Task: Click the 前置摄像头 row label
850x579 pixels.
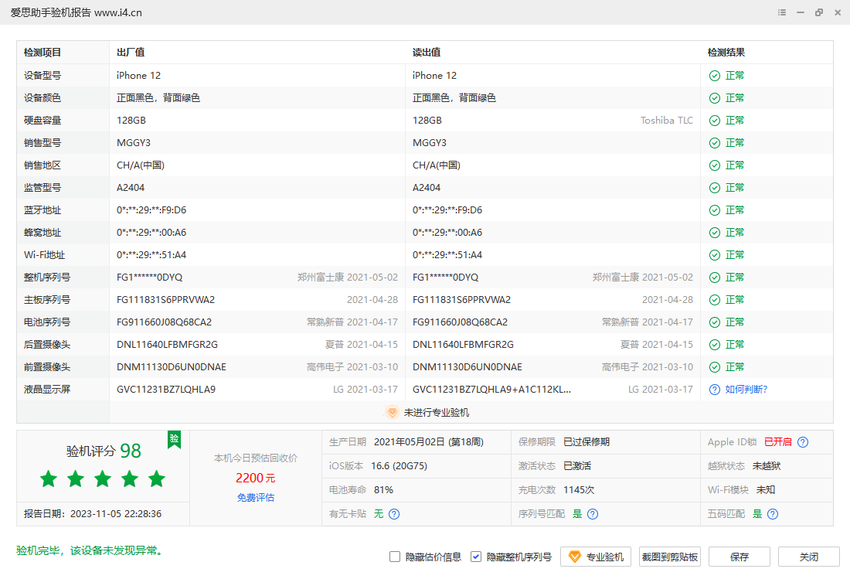Action: point(47,367)
